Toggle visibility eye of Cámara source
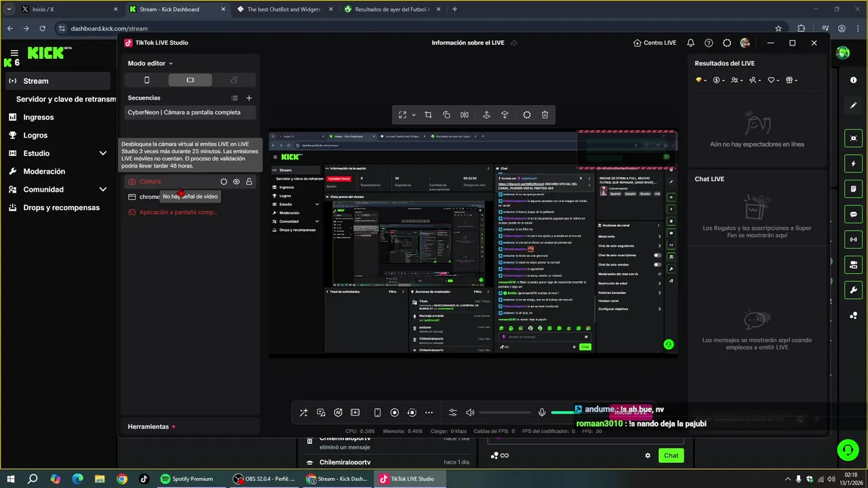 pyautogui.click(x=237, y=182)
